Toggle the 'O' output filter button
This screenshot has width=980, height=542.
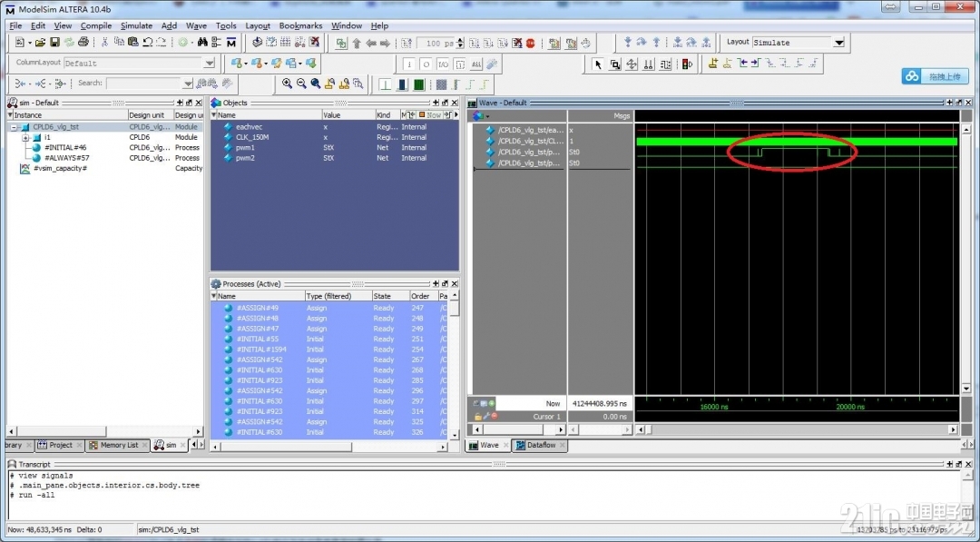(x=426, y=64)
